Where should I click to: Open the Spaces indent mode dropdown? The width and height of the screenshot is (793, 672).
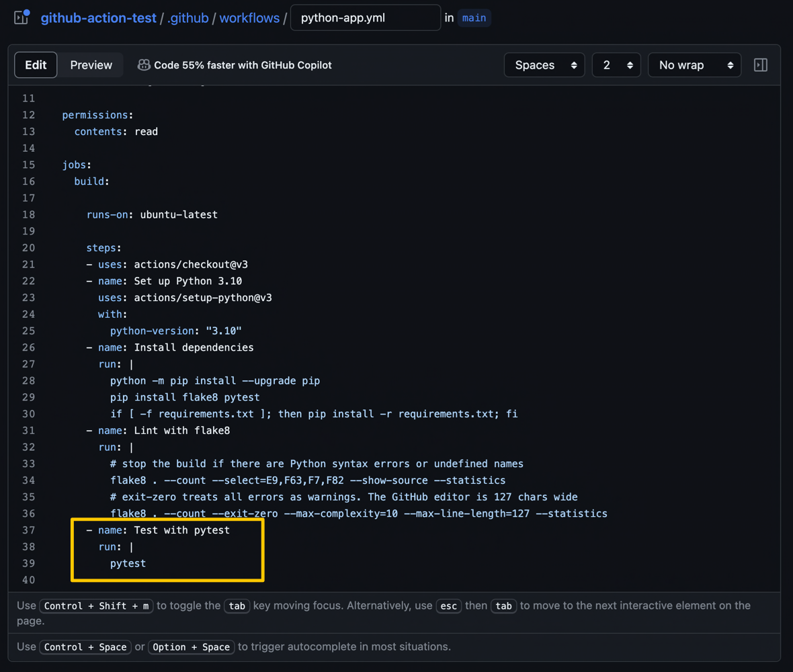point(544,65)
